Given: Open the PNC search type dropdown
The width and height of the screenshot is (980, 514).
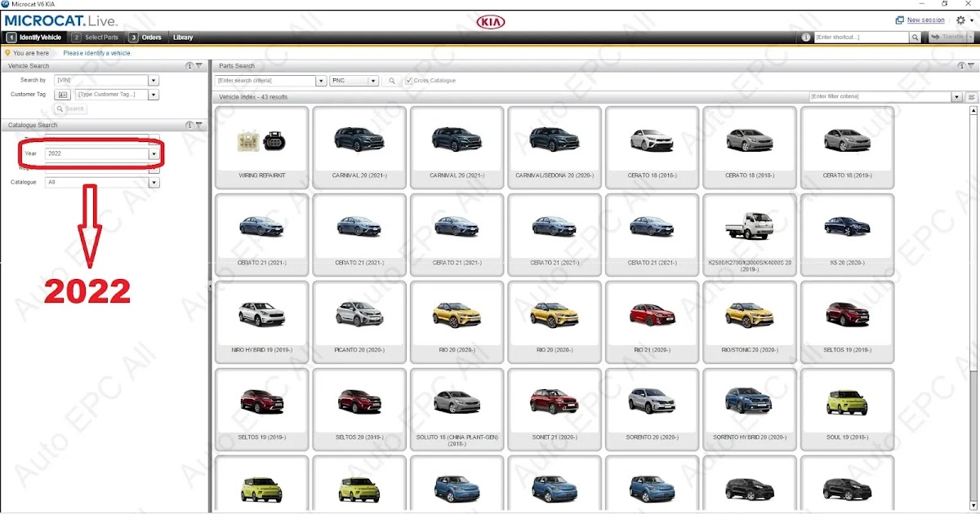Looking at the screenshot, I should point(354,81).
